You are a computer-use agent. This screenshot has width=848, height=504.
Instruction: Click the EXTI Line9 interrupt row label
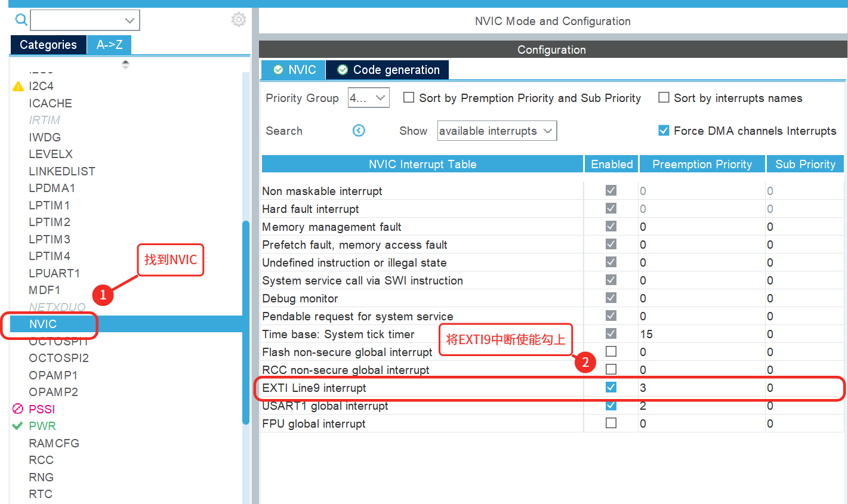(x=314, y=388)
